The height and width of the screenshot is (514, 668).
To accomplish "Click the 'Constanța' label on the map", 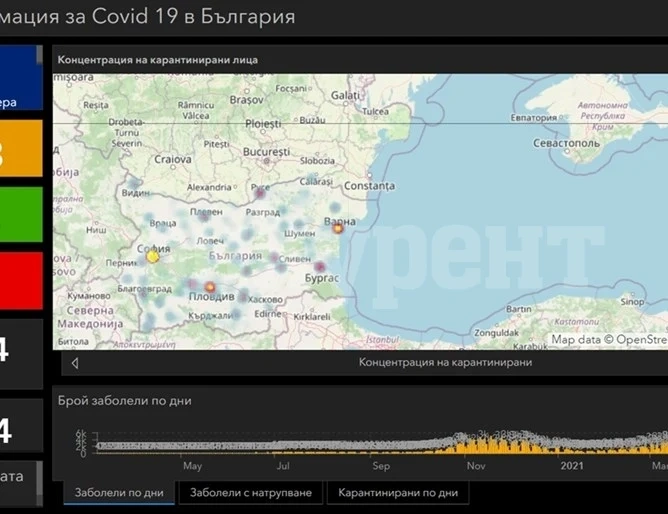I will pos(369,186).
